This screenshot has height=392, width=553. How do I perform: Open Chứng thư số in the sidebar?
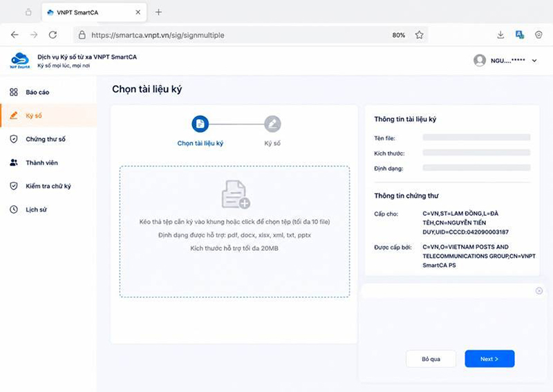[x=48, y=139]
